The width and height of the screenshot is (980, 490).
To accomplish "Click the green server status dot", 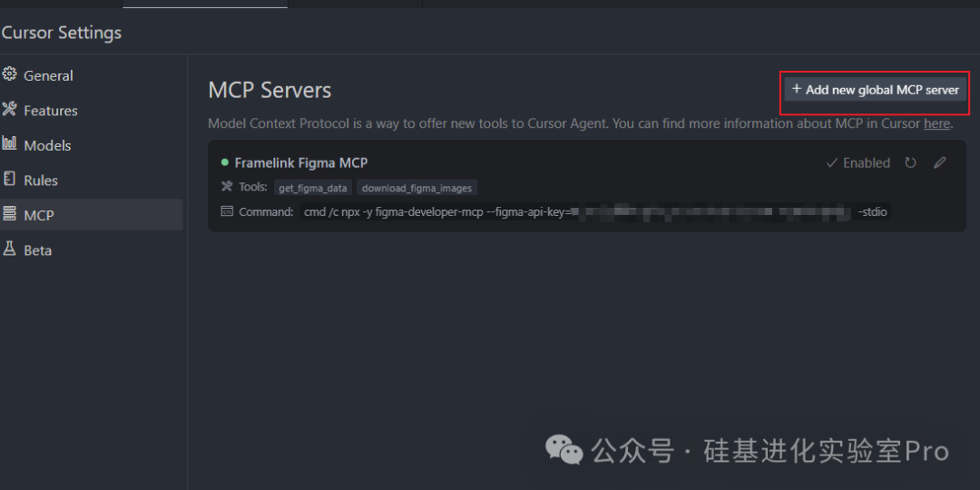I will pos(224,162).
